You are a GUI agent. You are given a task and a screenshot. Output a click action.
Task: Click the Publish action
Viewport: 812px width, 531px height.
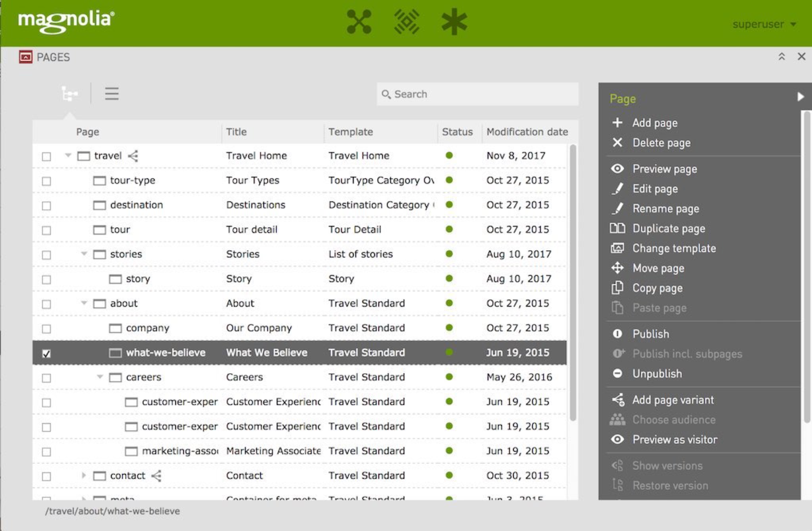(x=651, y=334)
